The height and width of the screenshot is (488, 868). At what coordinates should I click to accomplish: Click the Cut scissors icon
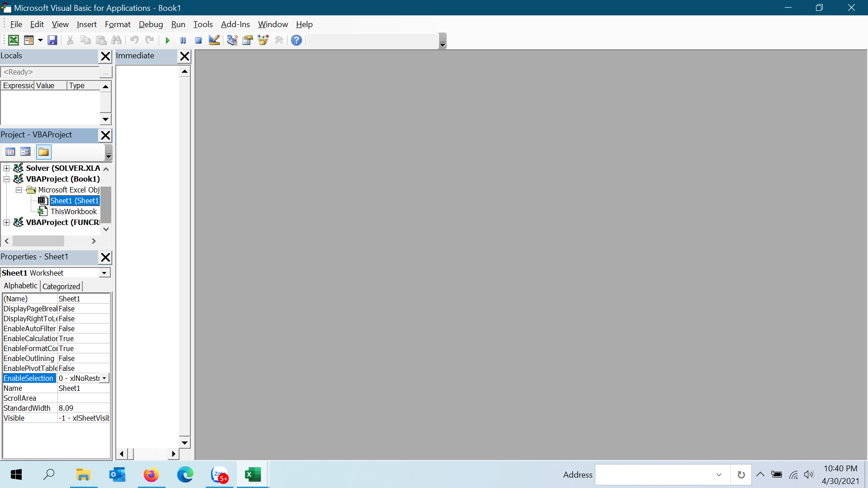point(70,40)
